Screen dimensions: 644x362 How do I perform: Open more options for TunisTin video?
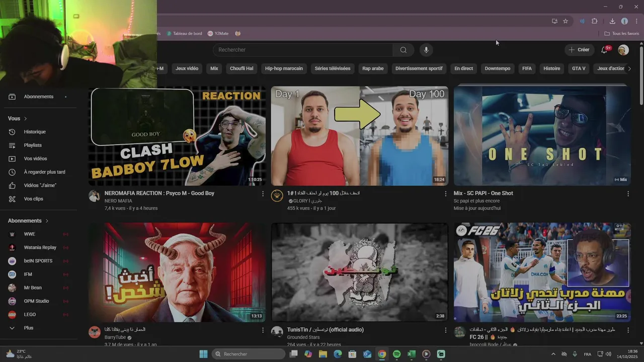point(445,330)
